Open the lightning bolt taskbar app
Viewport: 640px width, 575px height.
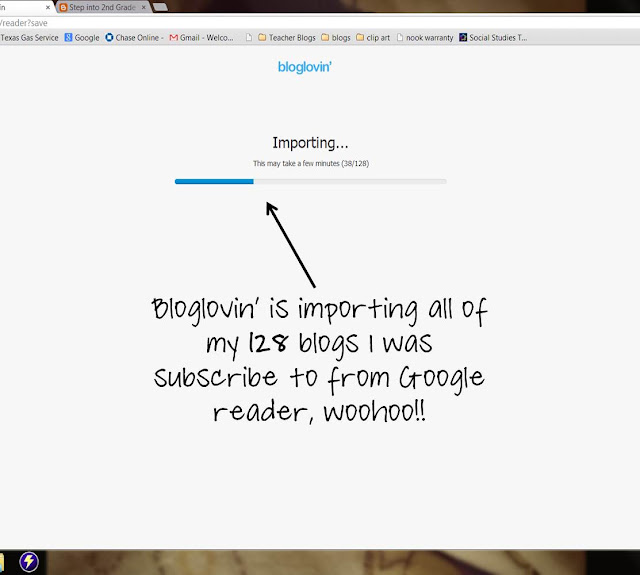29,562
